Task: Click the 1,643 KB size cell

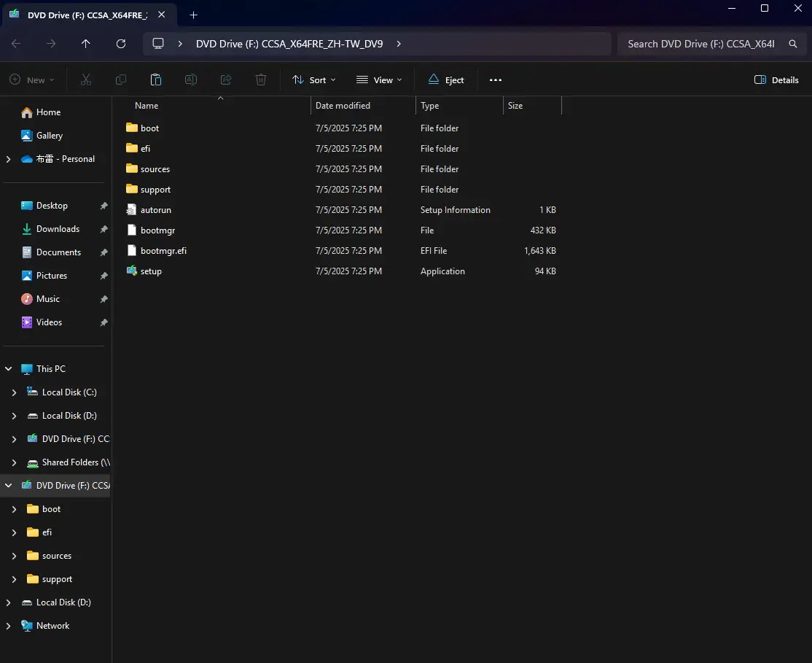Action: 540,250
